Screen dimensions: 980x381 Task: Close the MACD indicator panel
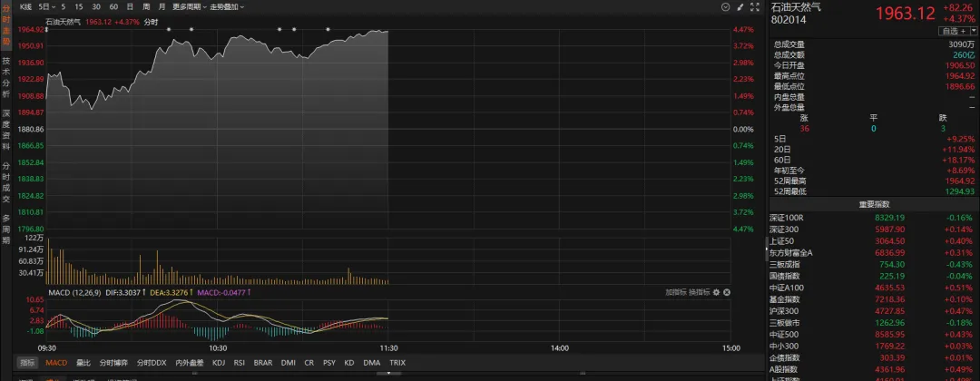click(726, 292)
